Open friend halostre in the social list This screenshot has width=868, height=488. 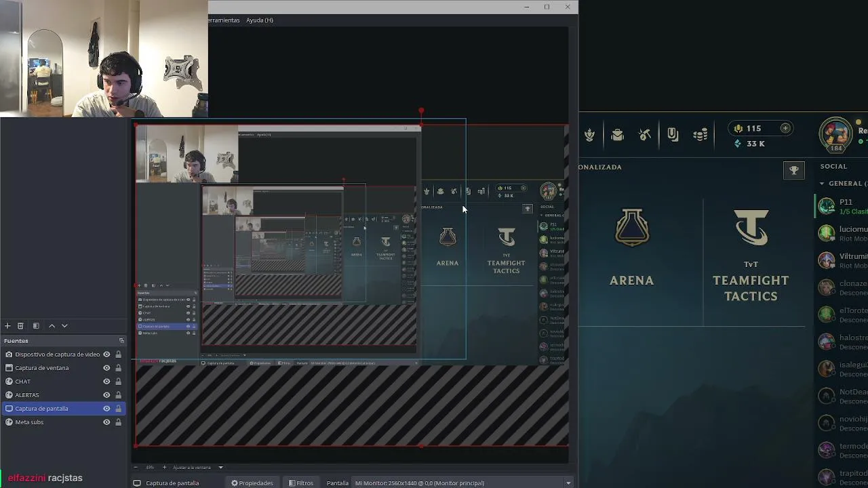coord(842,342)
